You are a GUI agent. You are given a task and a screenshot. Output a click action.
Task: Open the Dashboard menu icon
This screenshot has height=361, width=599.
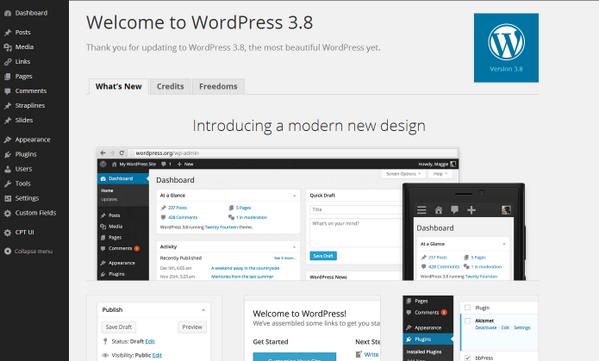click(7, 13)
